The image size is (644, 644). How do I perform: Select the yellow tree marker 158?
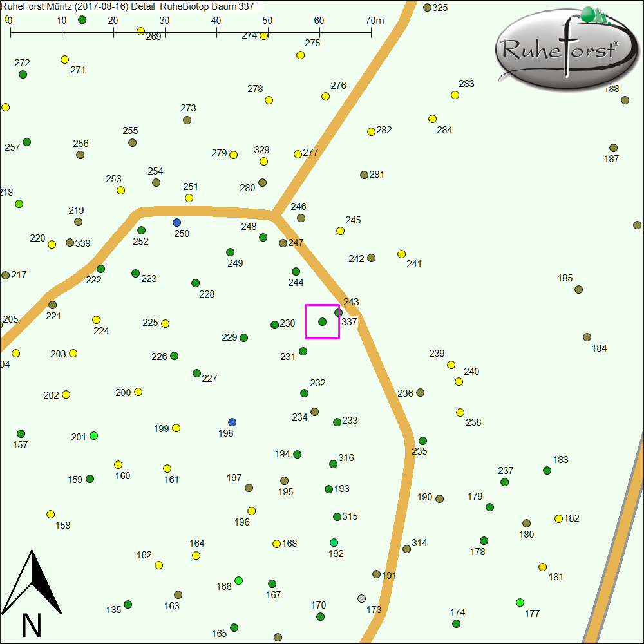tap(50, 514)
